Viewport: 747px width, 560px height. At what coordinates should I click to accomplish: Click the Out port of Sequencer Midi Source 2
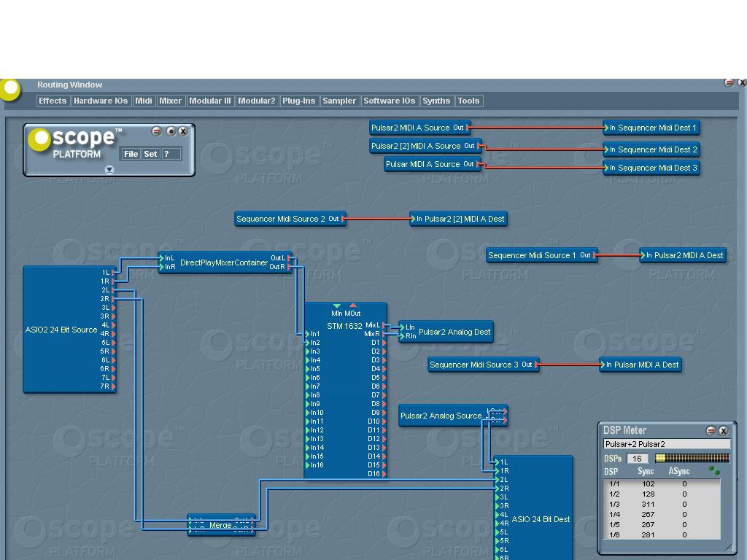click(x=343, y=219)
